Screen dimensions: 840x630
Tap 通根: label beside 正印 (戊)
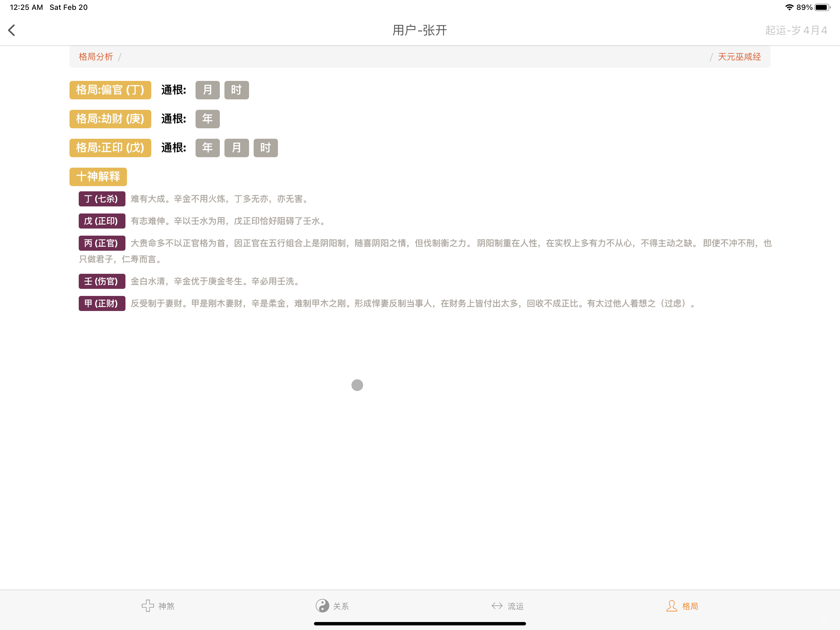(x=173, y=148)
